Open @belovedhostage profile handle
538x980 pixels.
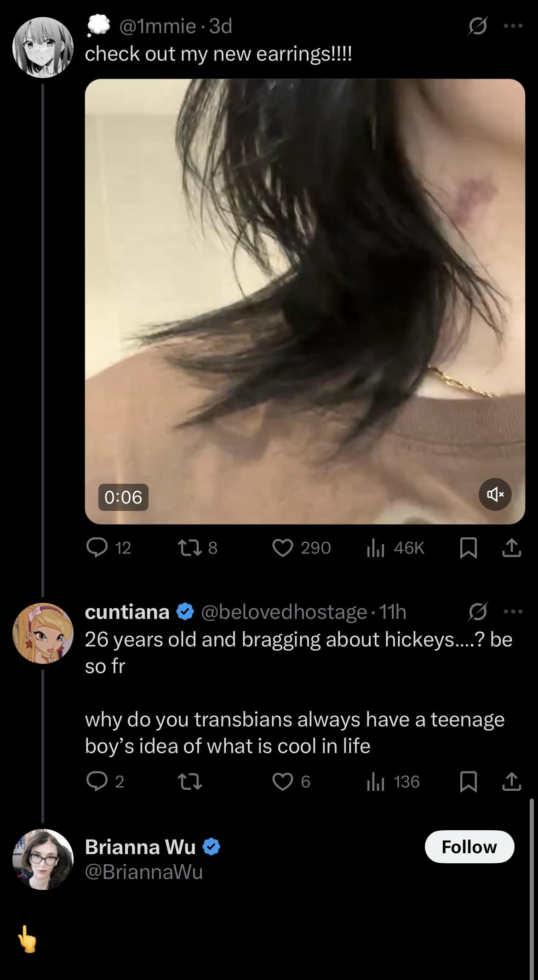click(284, 612)
